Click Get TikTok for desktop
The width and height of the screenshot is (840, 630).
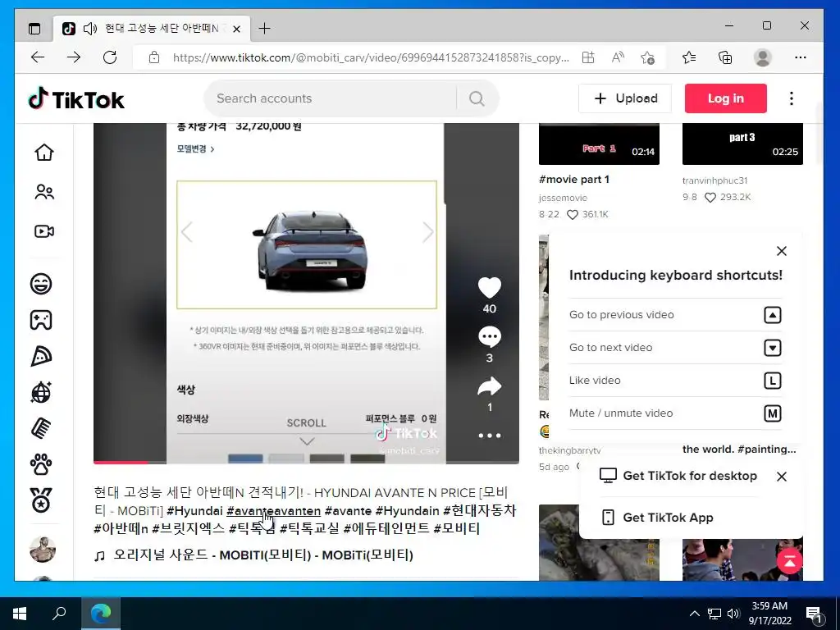tap(678, 476)
